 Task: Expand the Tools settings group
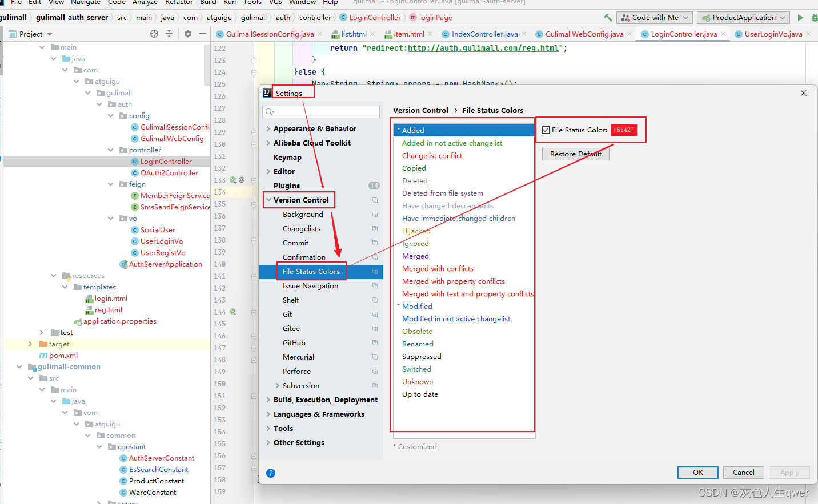[268, 429]
